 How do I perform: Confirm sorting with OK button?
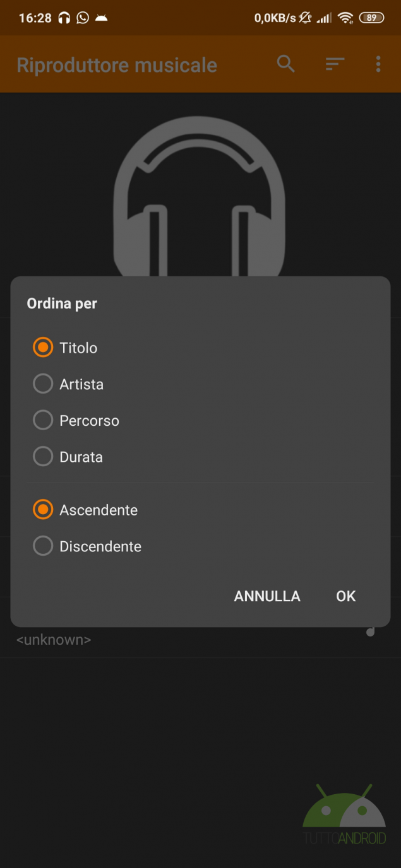click(x=345, y=596)
